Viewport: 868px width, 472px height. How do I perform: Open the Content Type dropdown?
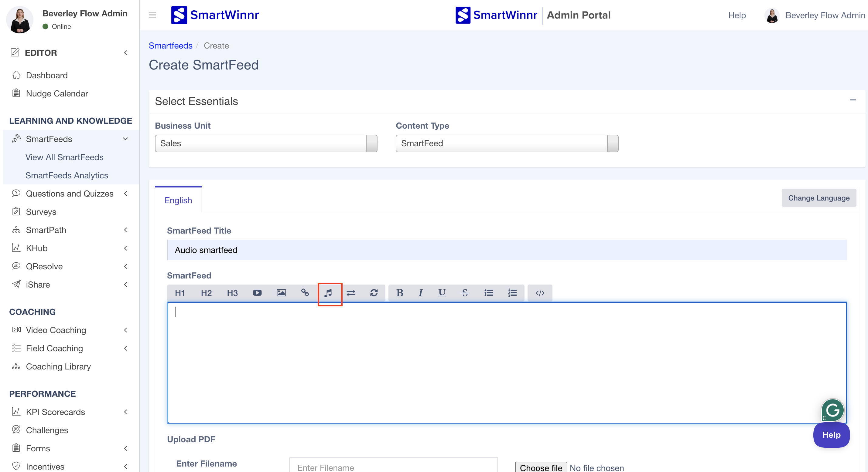tap(507, 143)
